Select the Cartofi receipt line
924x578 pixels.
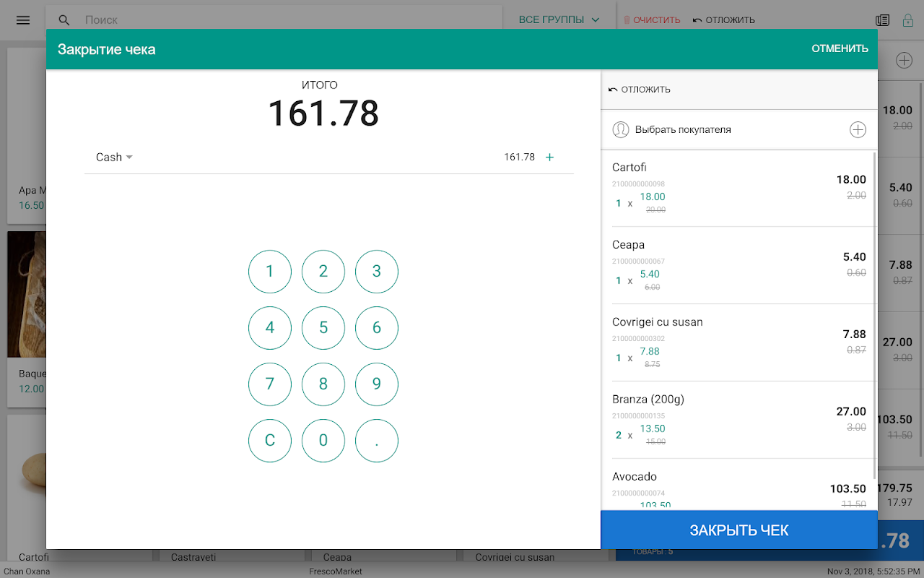739,188
